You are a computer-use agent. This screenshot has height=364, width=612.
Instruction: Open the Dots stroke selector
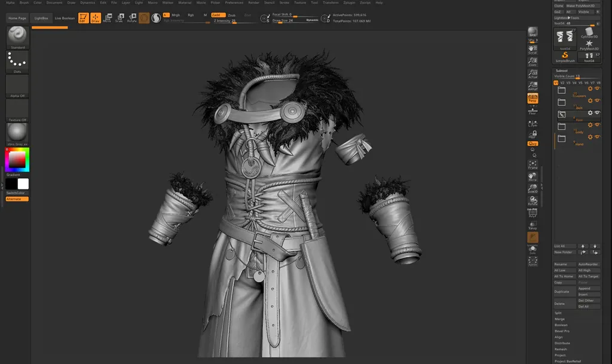17,62
